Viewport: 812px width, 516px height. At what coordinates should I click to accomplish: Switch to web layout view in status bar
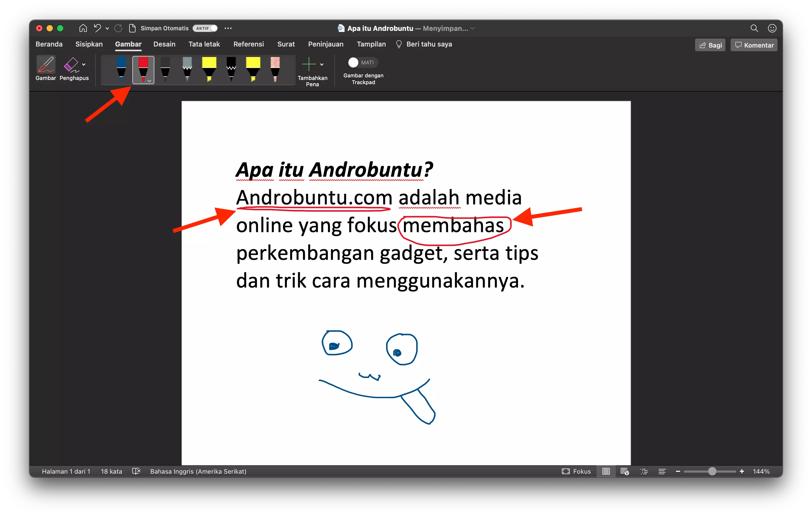(624, 471)
